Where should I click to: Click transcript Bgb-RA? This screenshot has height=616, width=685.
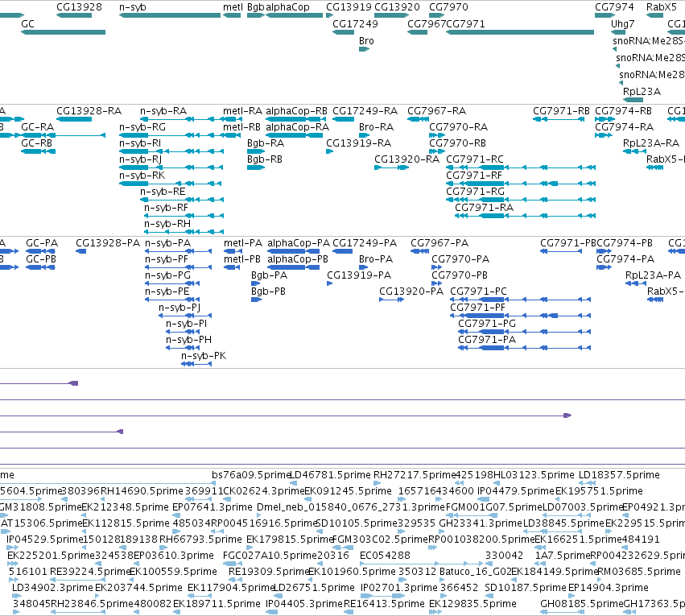[x=266, y=143]
